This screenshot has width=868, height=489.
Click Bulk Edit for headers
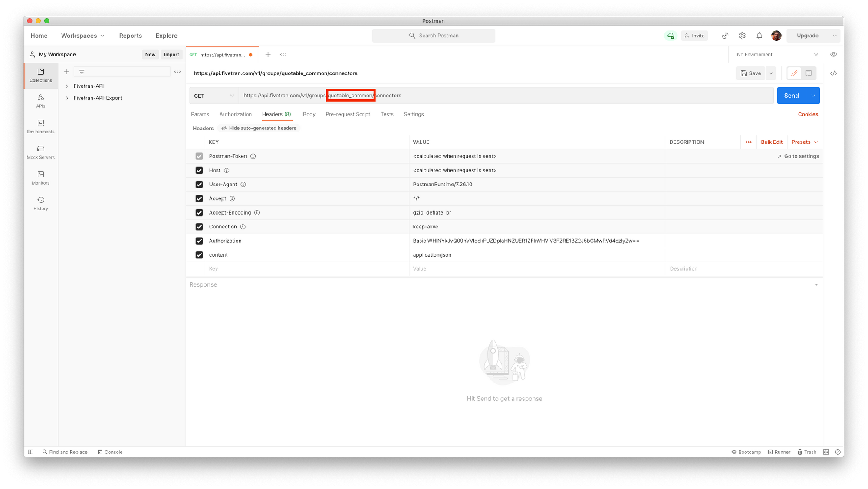[x=772, y=142]
